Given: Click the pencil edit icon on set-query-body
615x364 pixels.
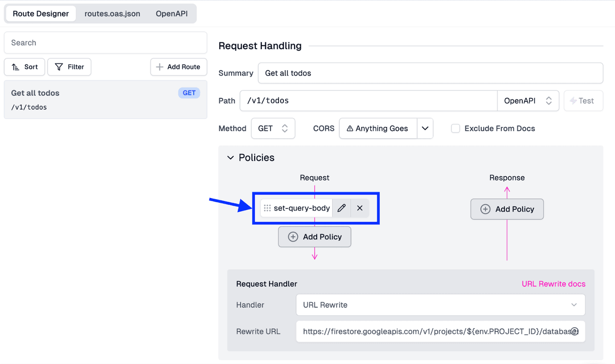Looking at the screenshot, I should pos(341,208).
